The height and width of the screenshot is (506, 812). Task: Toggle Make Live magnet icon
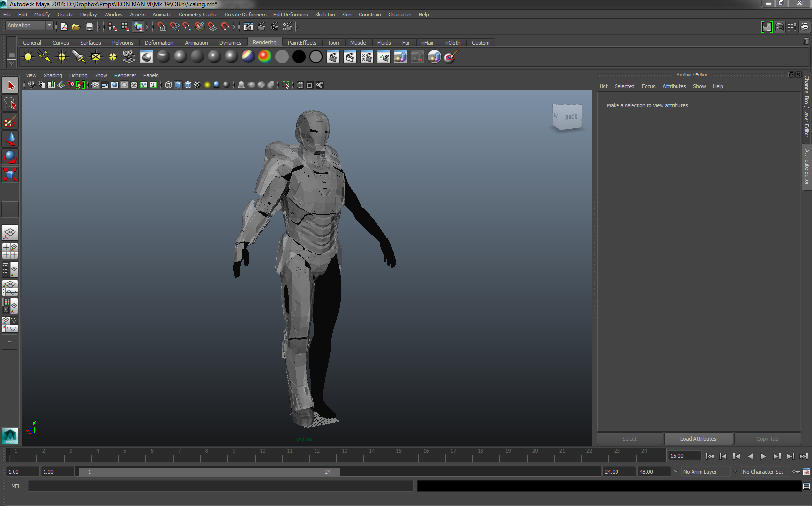click(225, 27)
